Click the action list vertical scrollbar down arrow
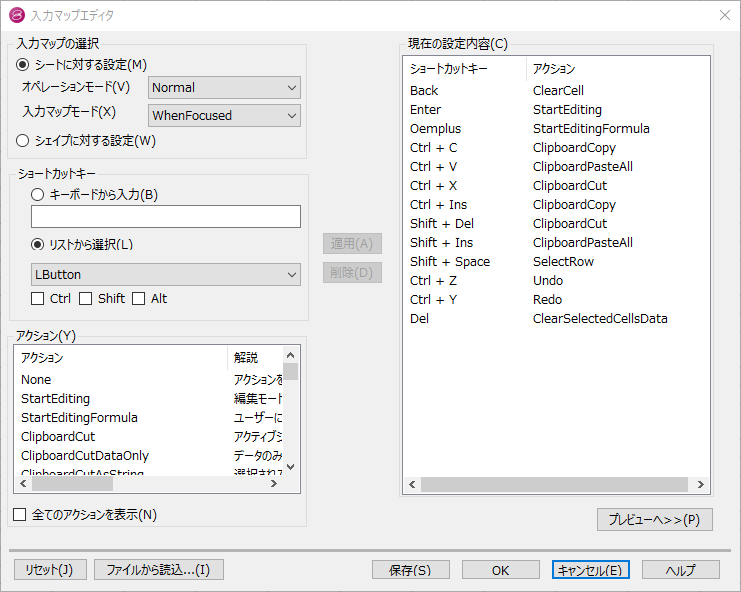 [291, 466]
